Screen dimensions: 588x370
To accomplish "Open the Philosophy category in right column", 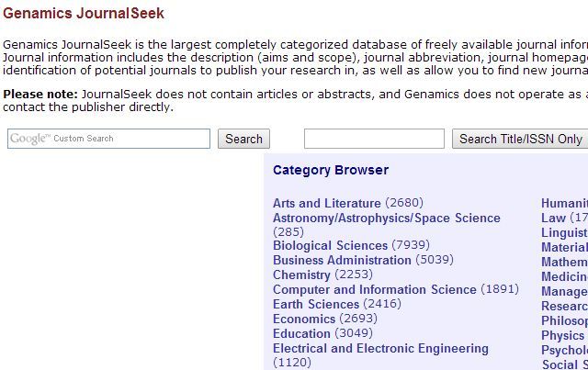I will click(x=564, y=320).
